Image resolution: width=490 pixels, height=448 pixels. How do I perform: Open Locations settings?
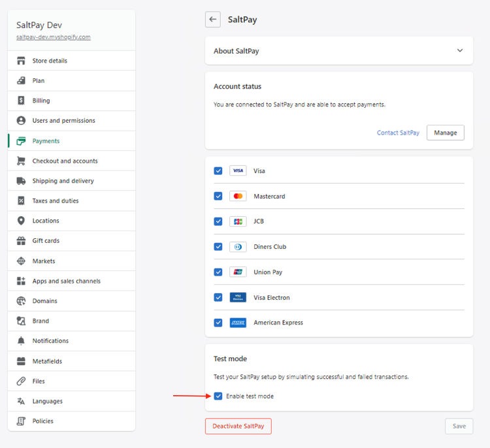pyautogui.click(x=72, y=221)
